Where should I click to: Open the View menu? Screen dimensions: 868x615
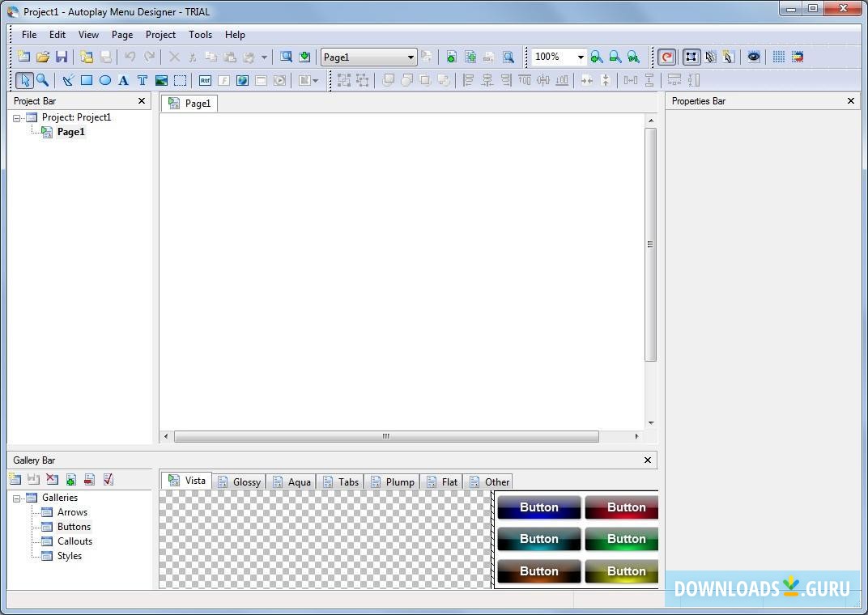point(88,34)
